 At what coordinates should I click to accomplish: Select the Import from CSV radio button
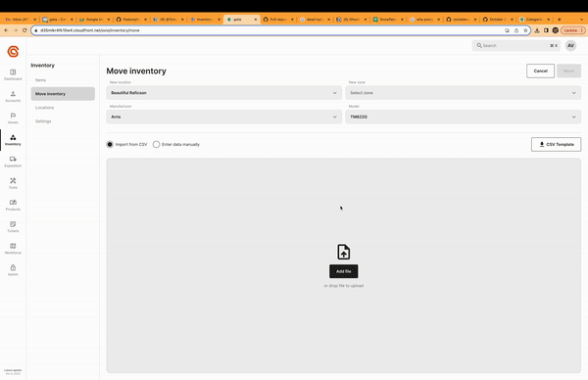[110, 144]
